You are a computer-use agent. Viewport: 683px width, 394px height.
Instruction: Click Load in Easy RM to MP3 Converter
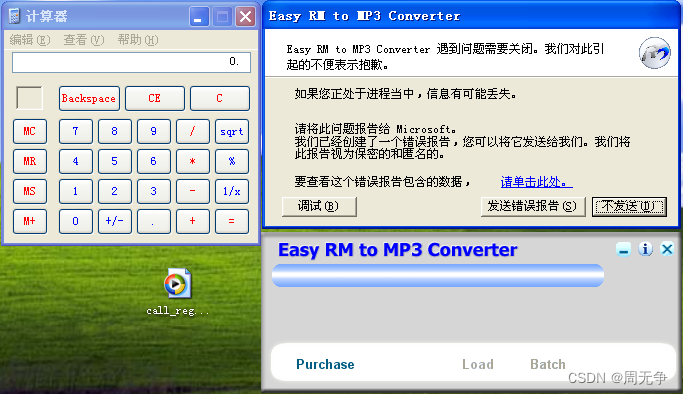pos(478,364)
